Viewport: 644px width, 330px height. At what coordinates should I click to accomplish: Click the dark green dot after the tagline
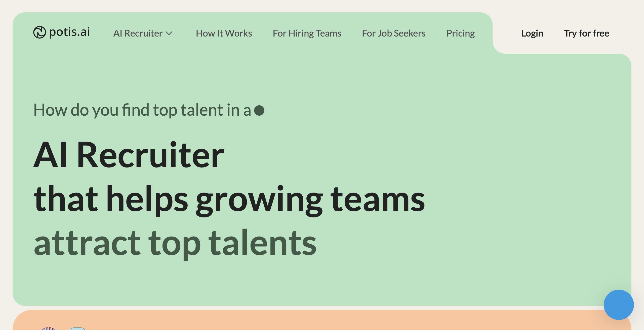pyautogui.click(x=259, y=110)
